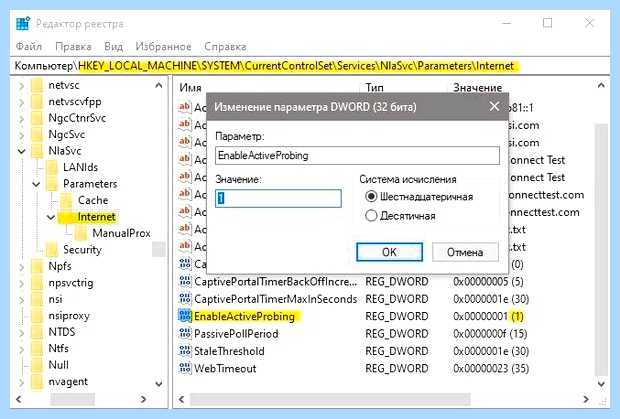620x419 pixels.
Task: Open the Правка menu
Action: click(x=73, y=46)
